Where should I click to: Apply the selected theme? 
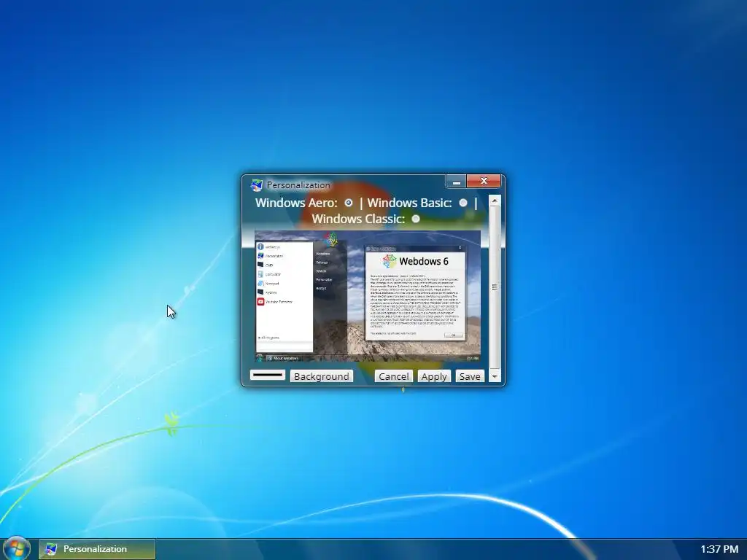click(x=434, y=376)
